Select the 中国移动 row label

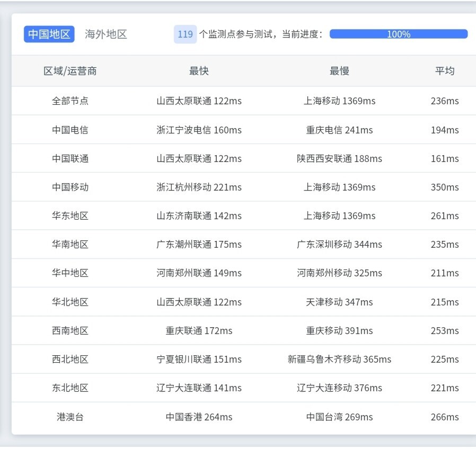pyautogui.click(x=70, y=187)
